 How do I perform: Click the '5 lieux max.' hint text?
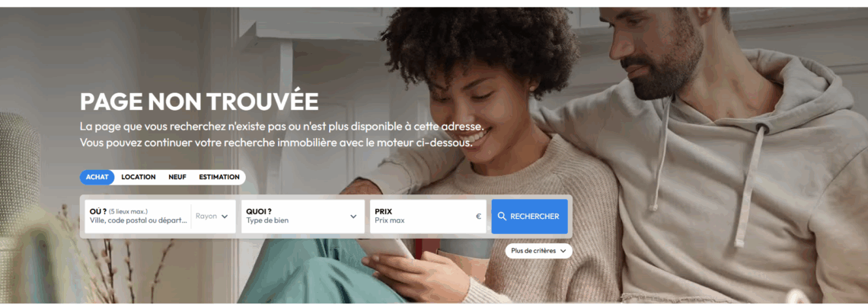click(129, 211)
